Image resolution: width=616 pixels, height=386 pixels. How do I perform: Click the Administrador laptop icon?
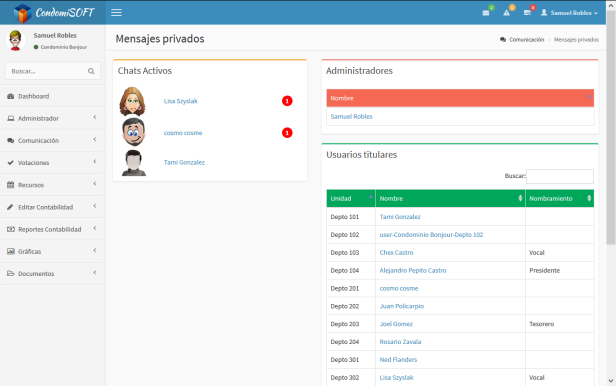tap(11, 118)
